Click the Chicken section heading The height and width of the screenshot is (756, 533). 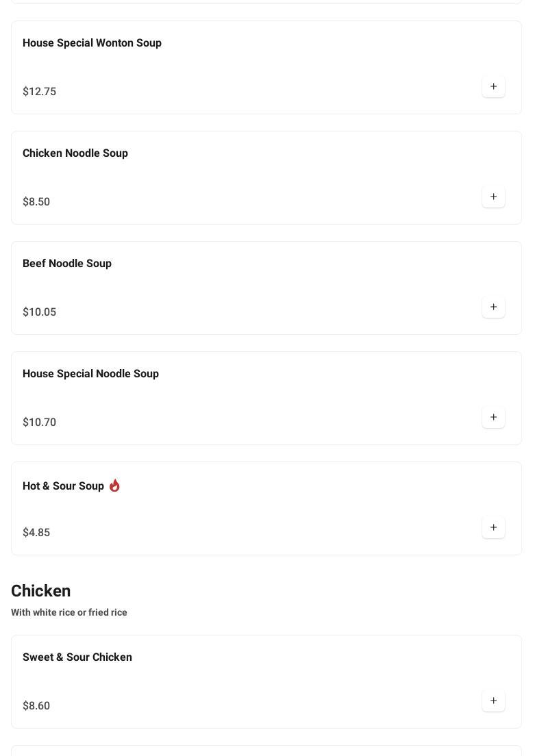(41, 591)
